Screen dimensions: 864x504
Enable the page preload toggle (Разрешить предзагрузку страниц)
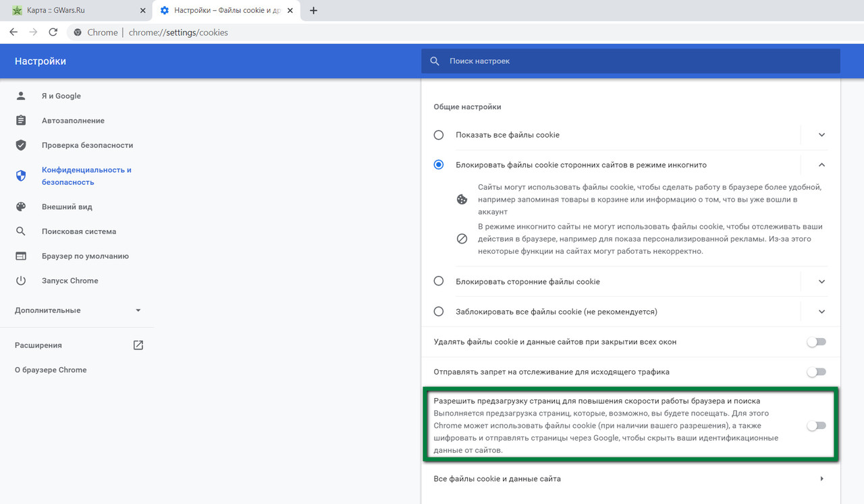tap(816, 426)
